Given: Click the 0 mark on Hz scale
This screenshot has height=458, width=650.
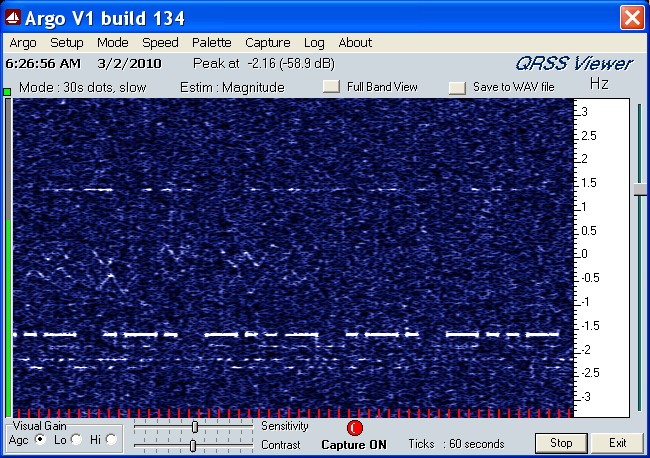Looking at the screenshot, I should (x=585, y=254).
